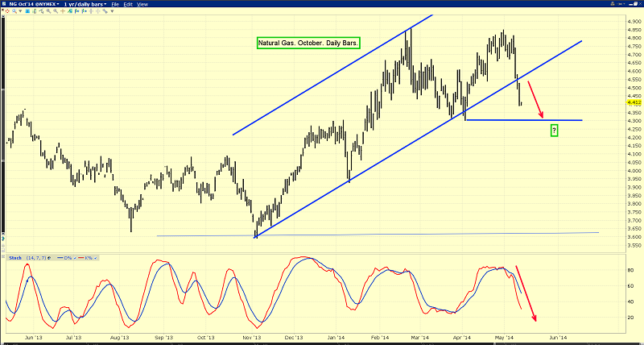
Task: Click the Stoch indicator label
Action: (x=15, y=258)
